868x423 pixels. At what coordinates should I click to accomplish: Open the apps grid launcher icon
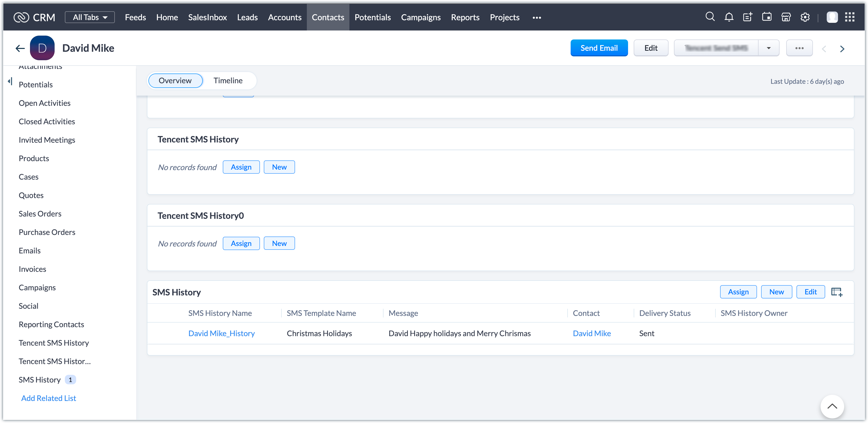point(850,17)
